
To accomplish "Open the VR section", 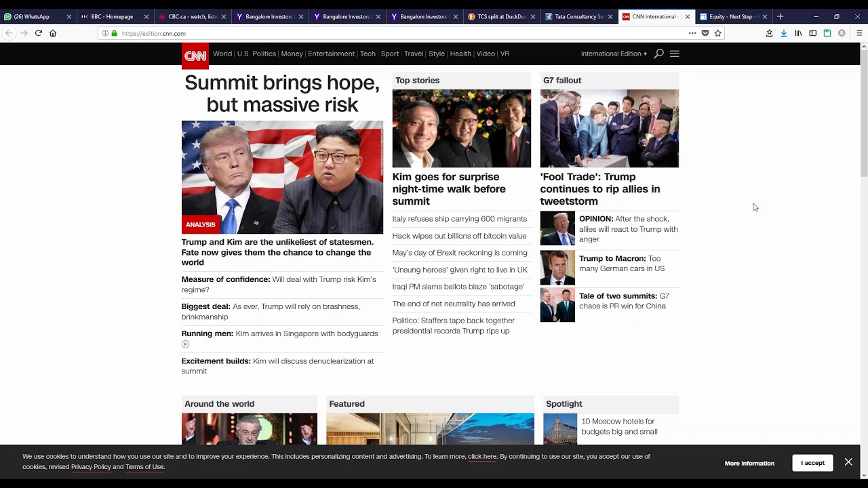I will click(x=505, y=54).
